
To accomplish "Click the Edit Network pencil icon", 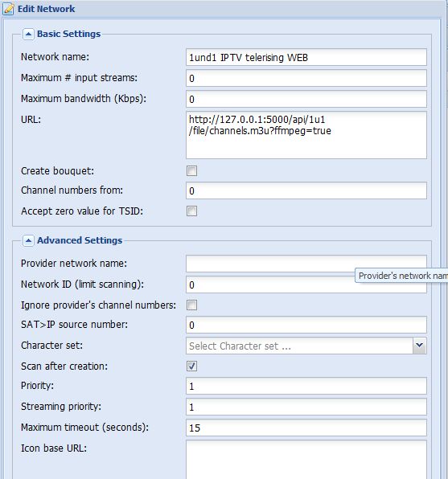I will pyautogui.click(x=8, y=9).
